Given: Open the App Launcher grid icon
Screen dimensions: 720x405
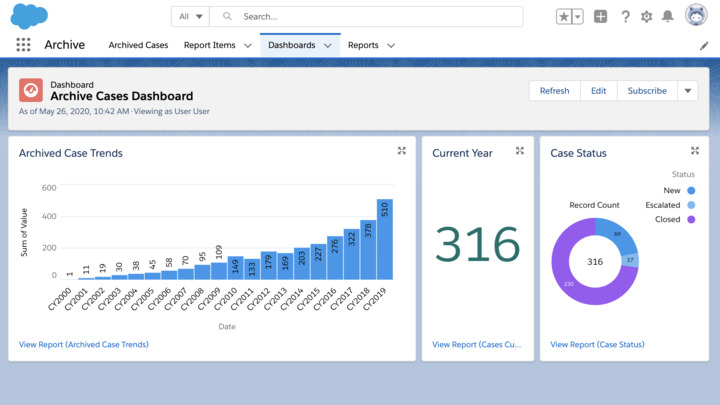Looking at the screenshot, I should tap(23, 45).
